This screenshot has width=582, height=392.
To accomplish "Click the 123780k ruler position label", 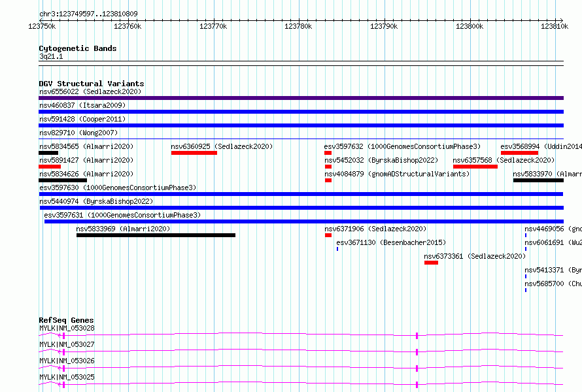I will (298, 26).
